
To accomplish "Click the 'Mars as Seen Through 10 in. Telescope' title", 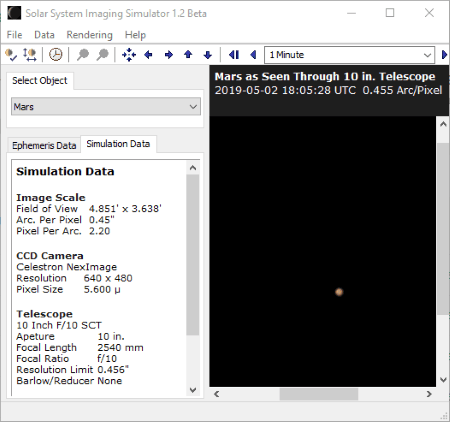I will tap(325, 76).
